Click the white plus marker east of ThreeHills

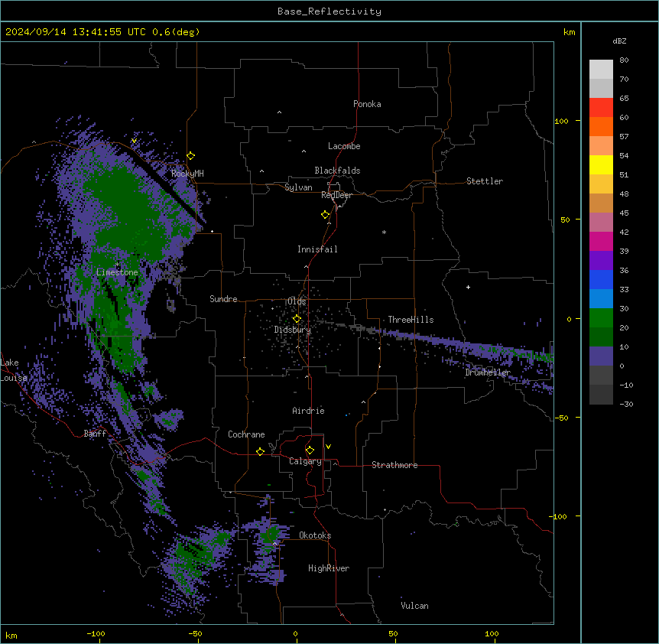[x=468, y=287]
